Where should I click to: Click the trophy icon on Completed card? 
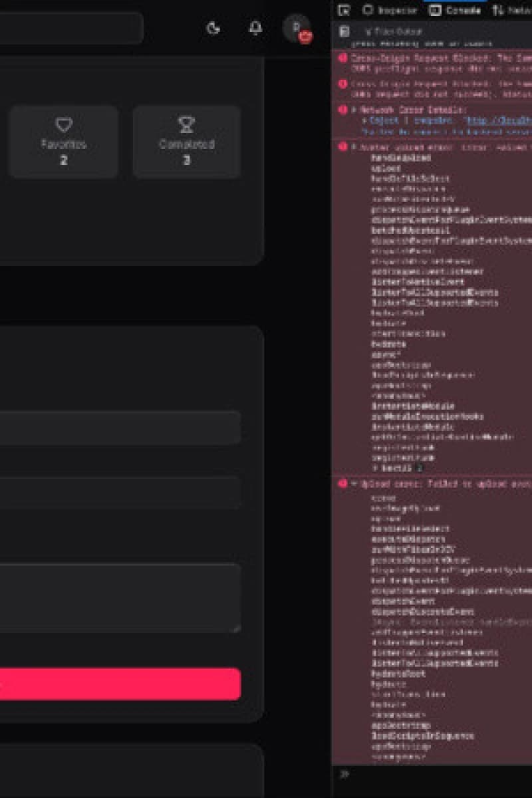tap(187, 125)
